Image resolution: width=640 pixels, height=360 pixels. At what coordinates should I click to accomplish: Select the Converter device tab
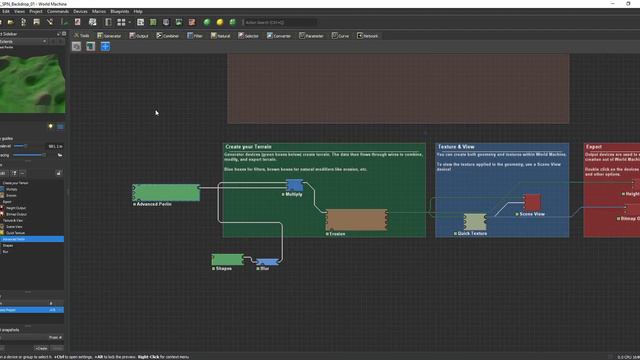(x=279, y=36)
